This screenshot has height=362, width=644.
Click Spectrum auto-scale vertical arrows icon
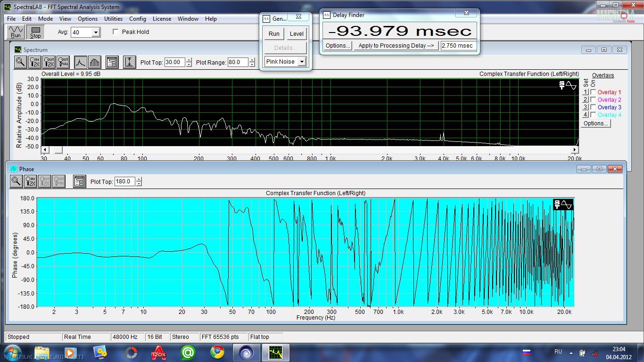tap(130, 62)
